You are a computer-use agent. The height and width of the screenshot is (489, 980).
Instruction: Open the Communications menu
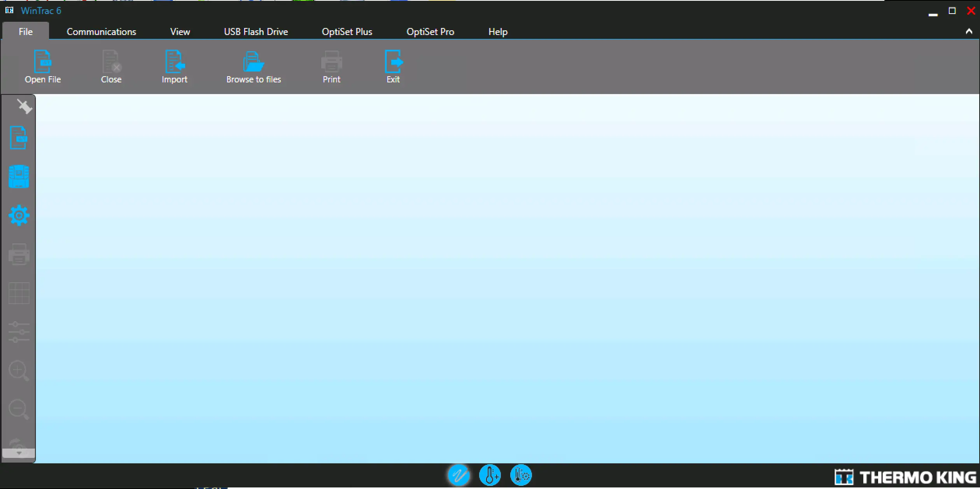pos(101,31)
